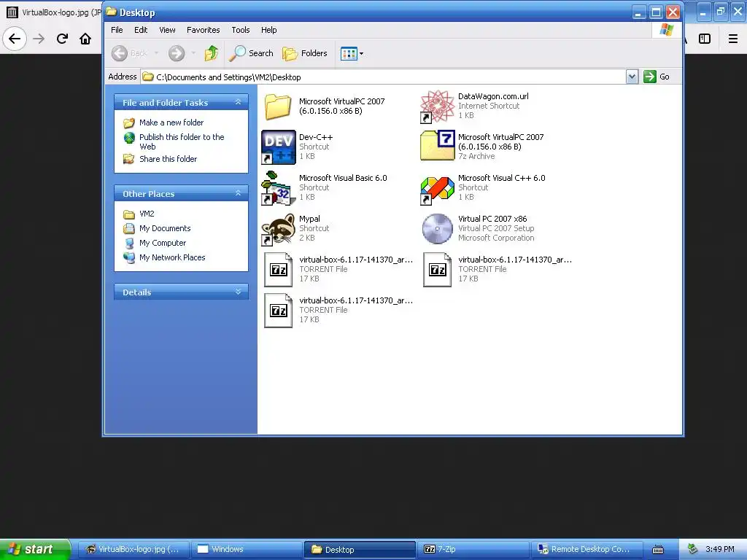This screenshot has height=560, width=747.
Task: Open the Help menu
Action: tap(268, 30)
